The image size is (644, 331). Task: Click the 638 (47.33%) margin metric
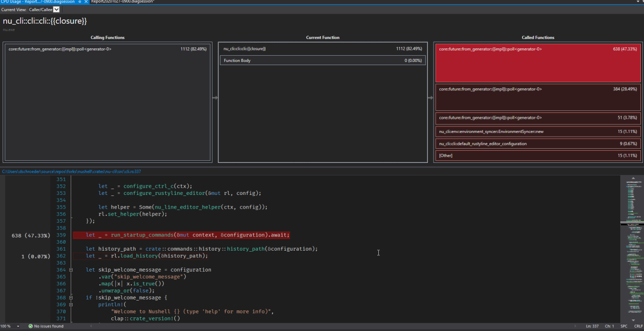pyautogui.click(x=31, y=235)
